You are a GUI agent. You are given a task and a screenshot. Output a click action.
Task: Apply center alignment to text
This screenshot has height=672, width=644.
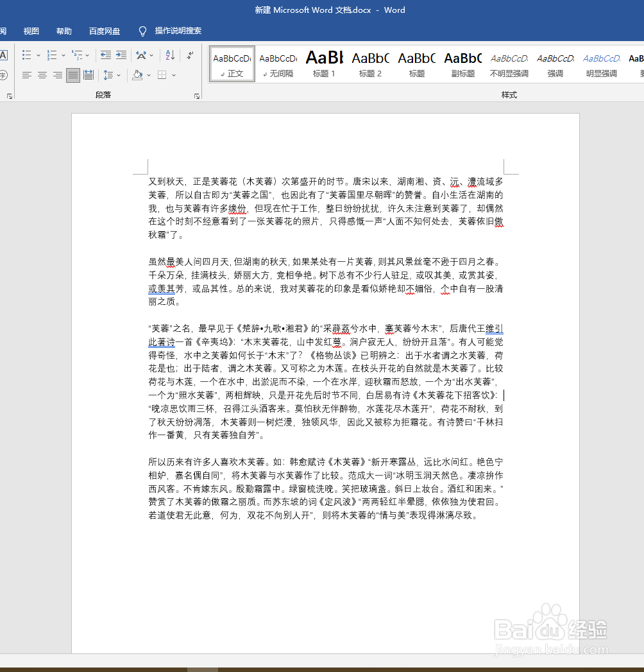coord(42,74)
